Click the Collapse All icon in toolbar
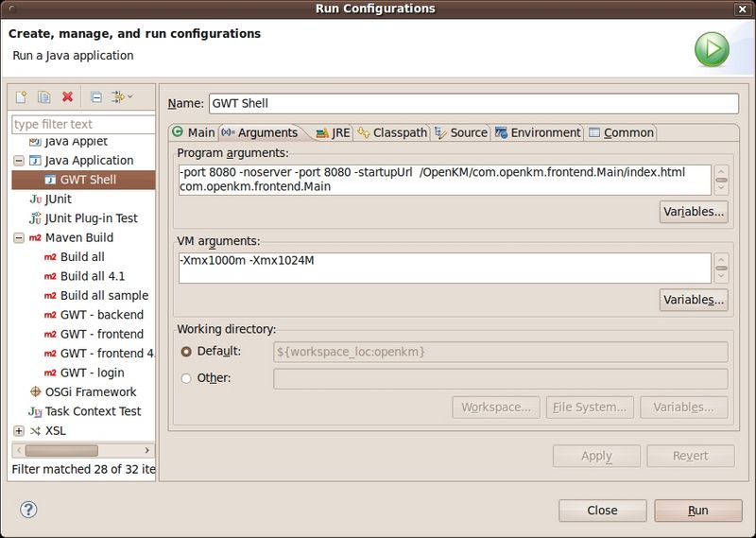 click(x=96, y=97)
